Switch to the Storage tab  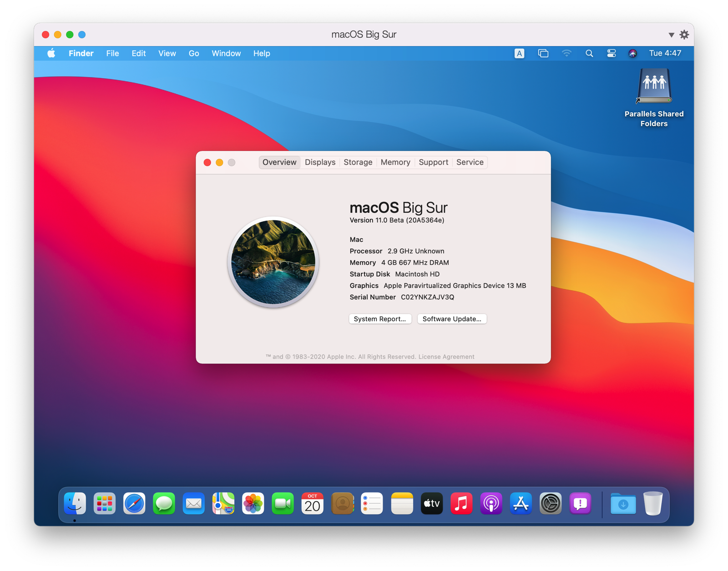point(358,162)
